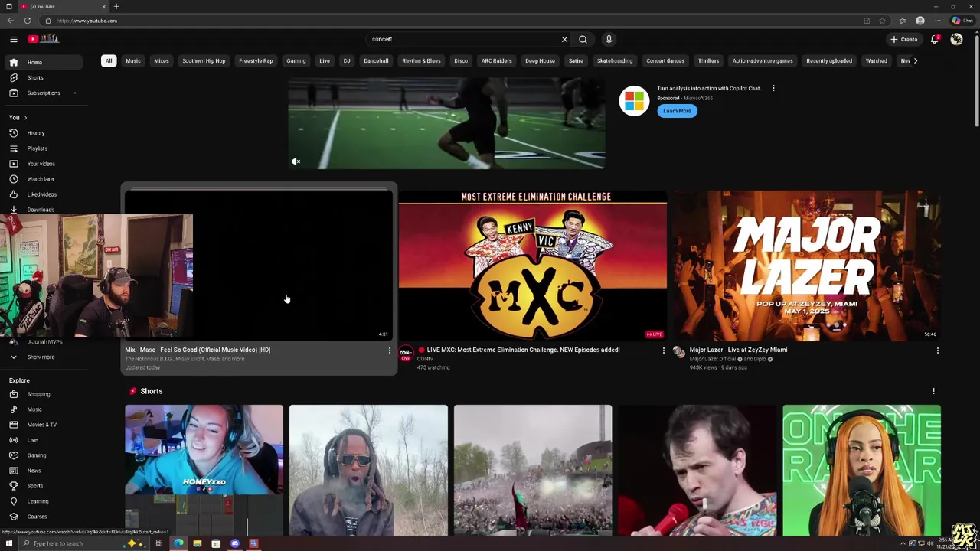This screenshot has height=551, width=980.
Task: Open the Edge browser taskbar icon
Action: tap(178, 543)
